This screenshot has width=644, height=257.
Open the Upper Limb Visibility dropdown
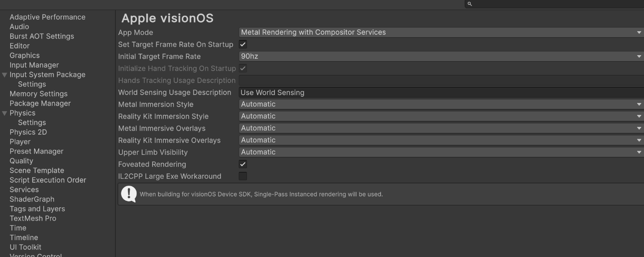click(x=441, y=152)
